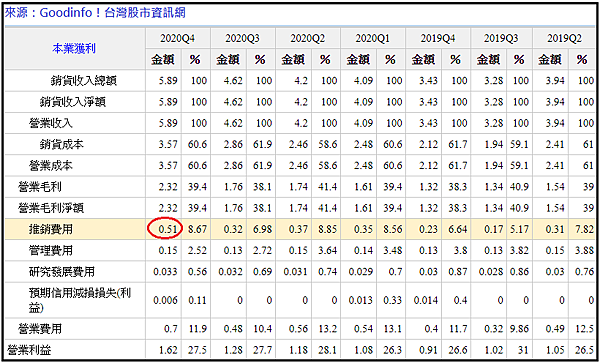
Task: Click 銷貨收入淨額 amount 4.62 for 2020Q3
Action: click(x=233, y=102)
